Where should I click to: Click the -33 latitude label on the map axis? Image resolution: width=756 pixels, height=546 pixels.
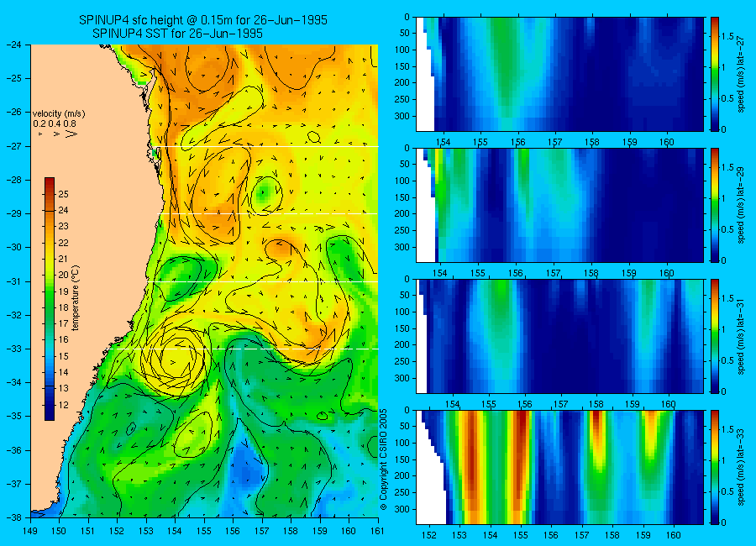click(13, 349)
